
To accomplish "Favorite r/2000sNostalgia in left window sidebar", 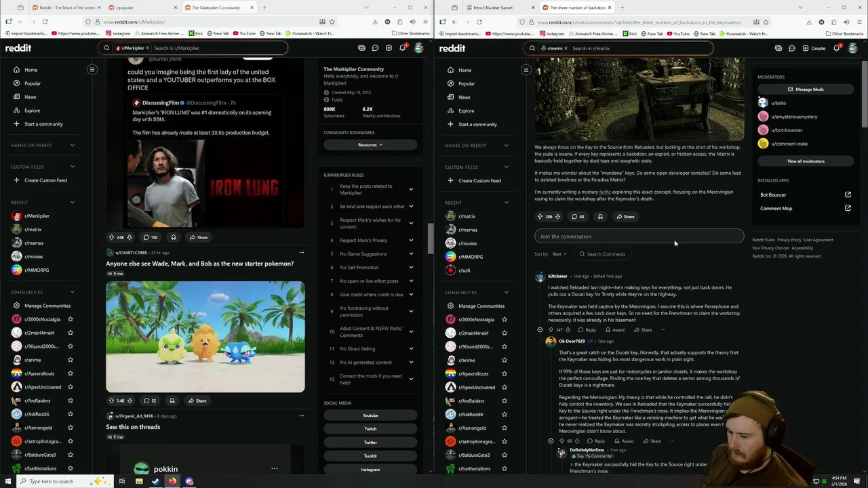I will point(71,319).
